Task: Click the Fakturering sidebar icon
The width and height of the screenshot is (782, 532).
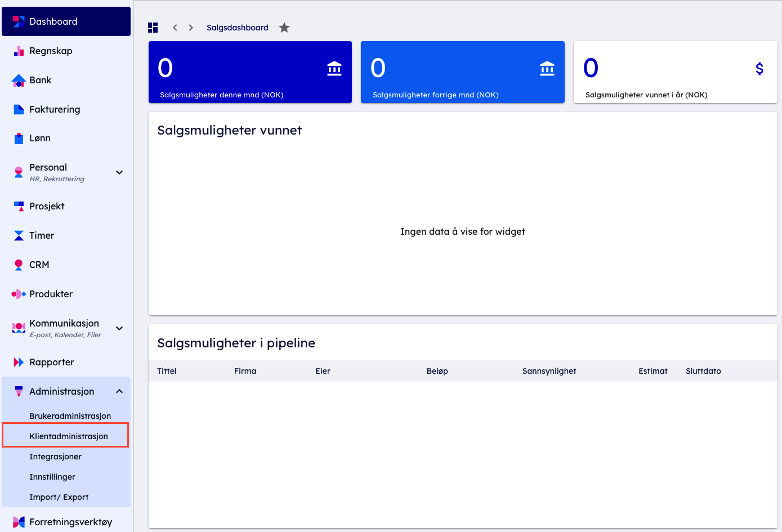Action: click(19, 109)
